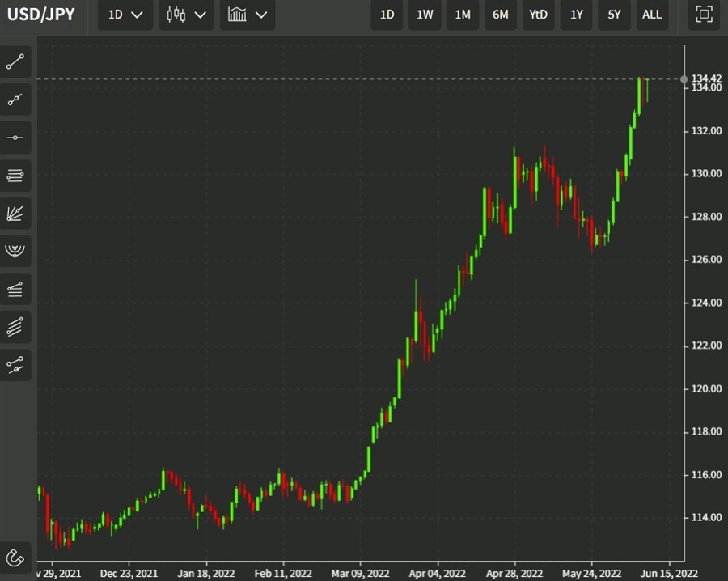Click the 126.00 price axis label

(707, 260)
